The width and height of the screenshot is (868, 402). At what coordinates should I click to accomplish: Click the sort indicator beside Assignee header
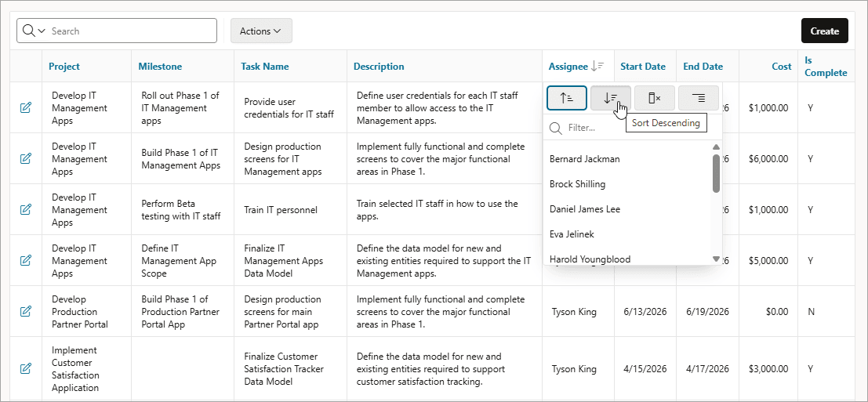click(597, 67)
